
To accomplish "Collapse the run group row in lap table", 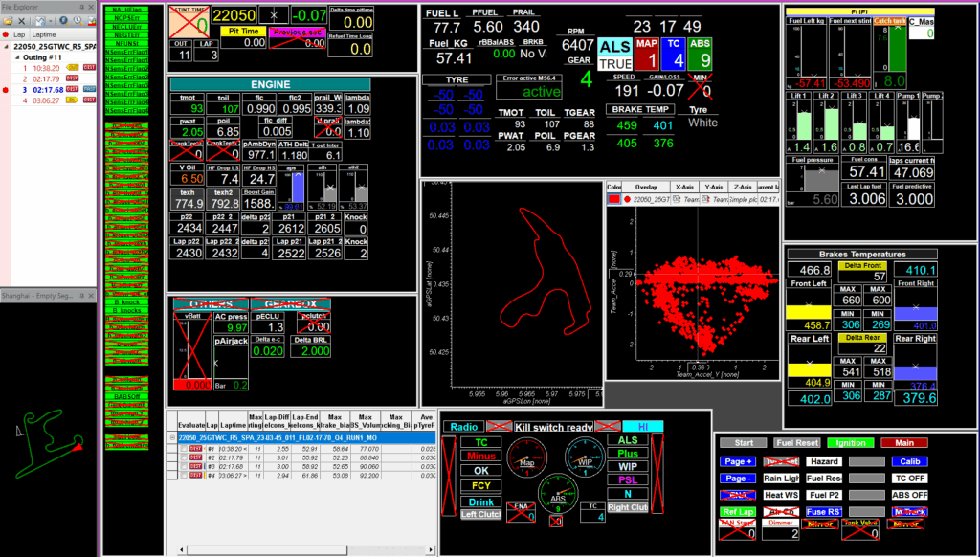I will click(x=172, y=437).
